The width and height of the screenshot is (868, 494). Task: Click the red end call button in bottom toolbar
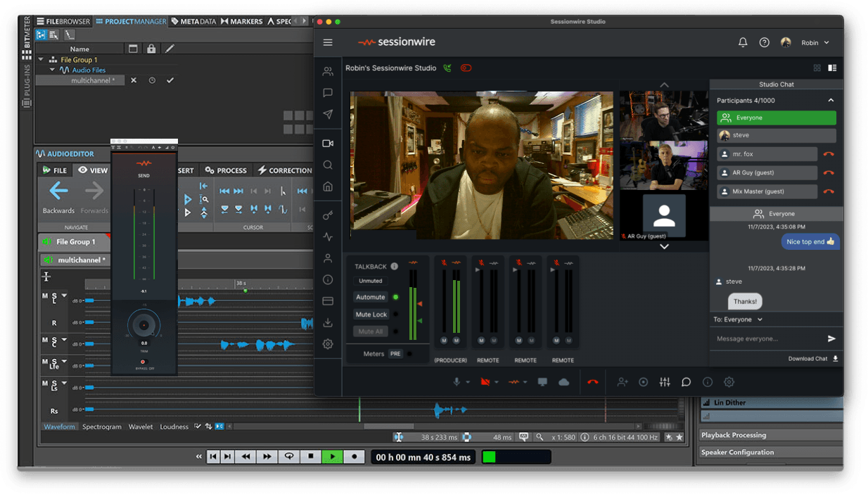593,382
